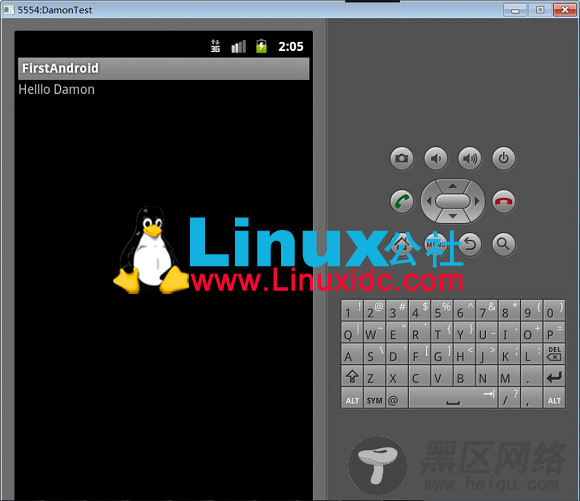Click the L key
The image size is (580, 501).
point(531,354)
